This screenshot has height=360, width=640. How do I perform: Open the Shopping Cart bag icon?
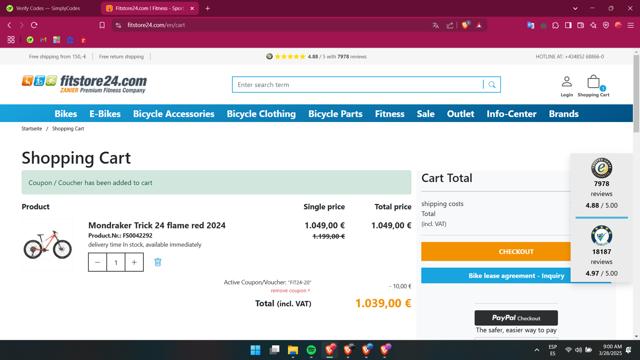(593, 86)
